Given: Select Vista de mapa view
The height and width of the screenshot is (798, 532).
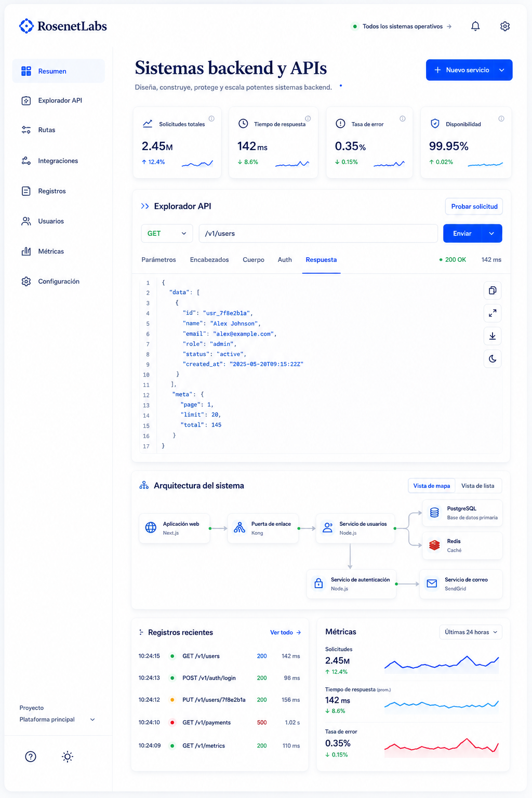Looking at the screenshot, I should point(432,486).
